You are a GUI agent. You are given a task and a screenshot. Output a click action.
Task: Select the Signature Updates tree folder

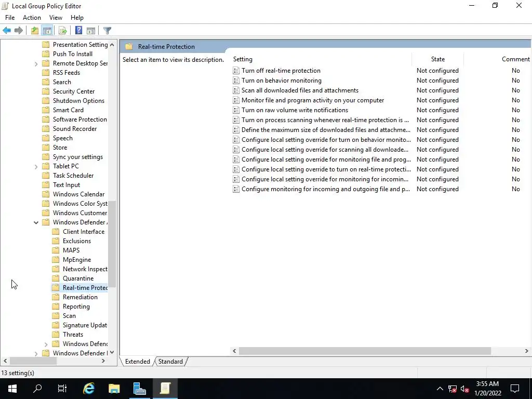pyautogui.click(x=85, y=325)
